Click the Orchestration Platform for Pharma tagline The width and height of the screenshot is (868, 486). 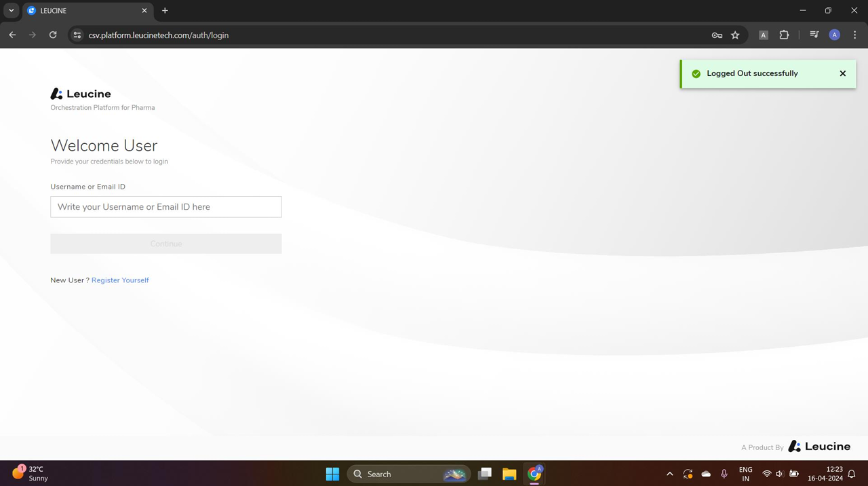(x=102, y=108)
